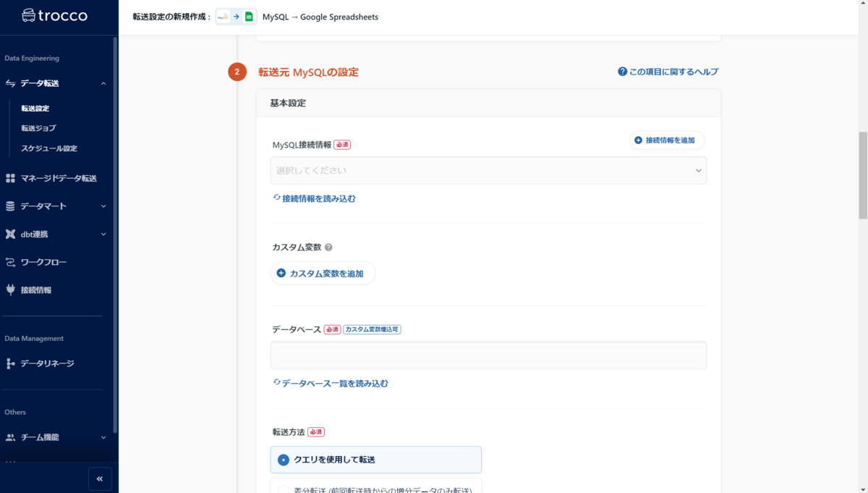Click the カスタム変数 tooltip question icon

point(328,248)
